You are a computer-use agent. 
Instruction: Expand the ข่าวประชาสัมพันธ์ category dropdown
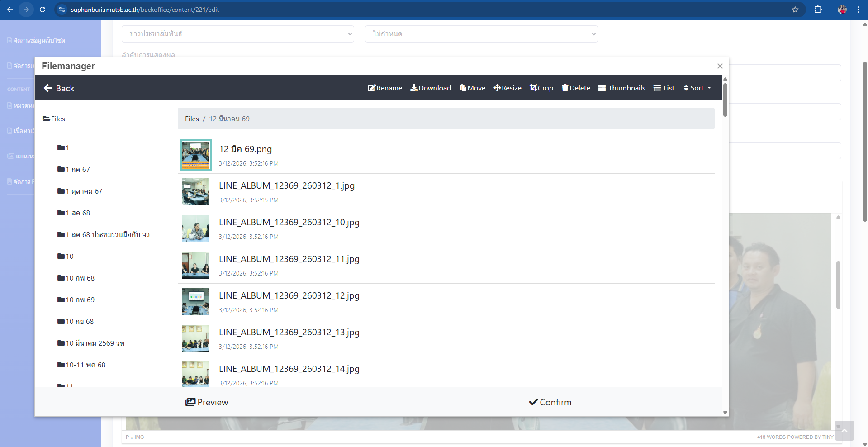click(237, 34)
